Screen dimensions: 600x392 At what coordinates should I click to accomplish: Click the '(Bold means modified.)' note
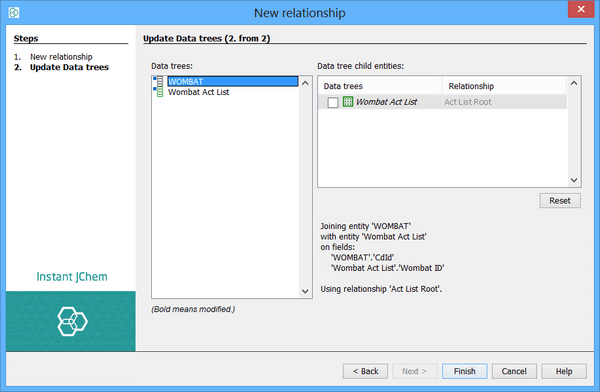click(193, 309)
